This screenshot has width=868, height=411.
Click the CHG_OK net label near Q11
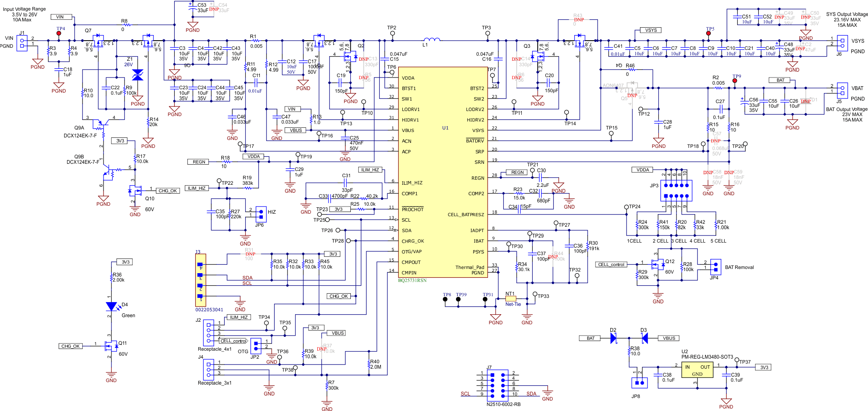point(71,346)
